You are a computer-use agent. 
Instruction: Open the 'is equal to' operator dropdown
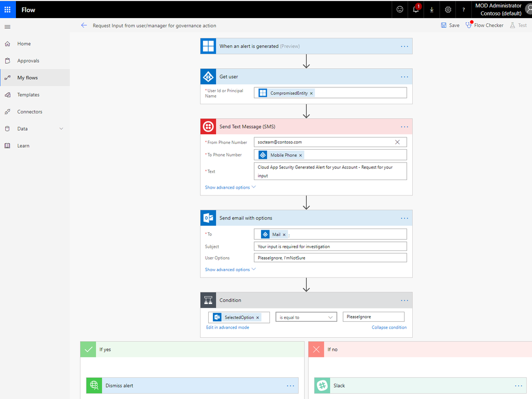[306, 317]
